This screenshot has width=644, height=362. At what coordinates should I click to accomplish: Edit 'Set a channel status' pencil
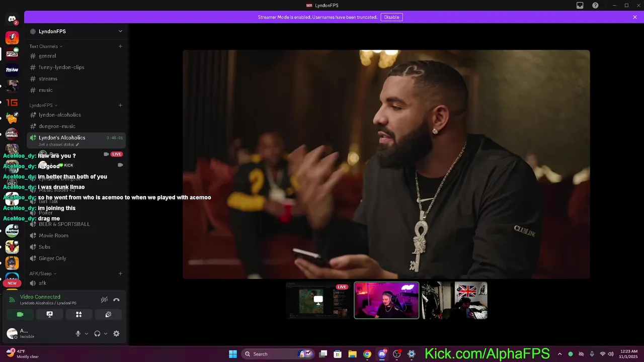77,145
